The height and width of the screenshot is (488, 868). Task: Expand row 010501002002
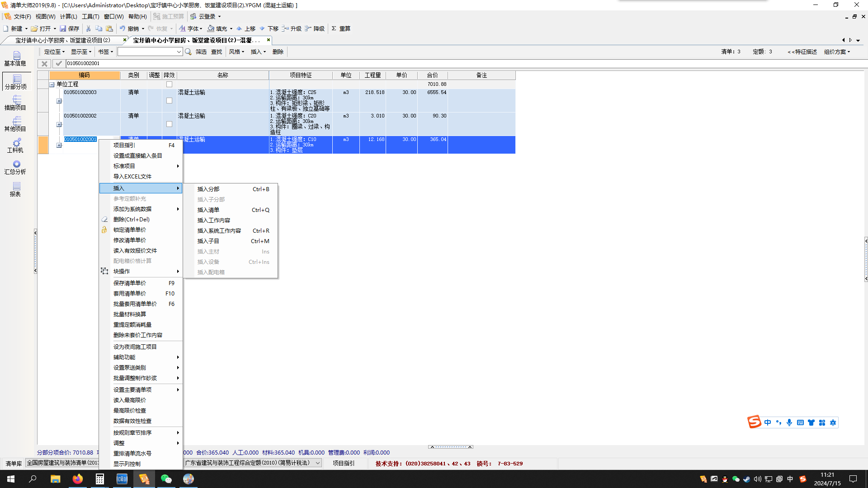click(x=59, y=125)
